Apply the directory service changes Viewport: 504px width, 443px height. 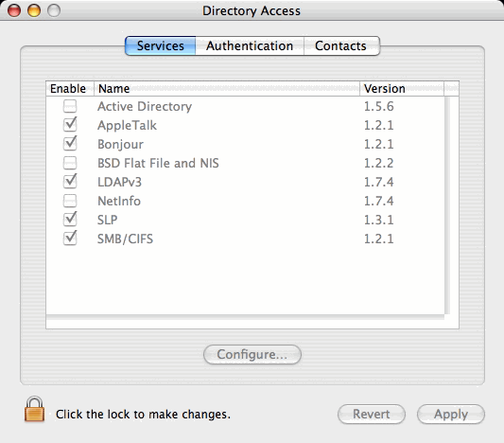(451, 414)
